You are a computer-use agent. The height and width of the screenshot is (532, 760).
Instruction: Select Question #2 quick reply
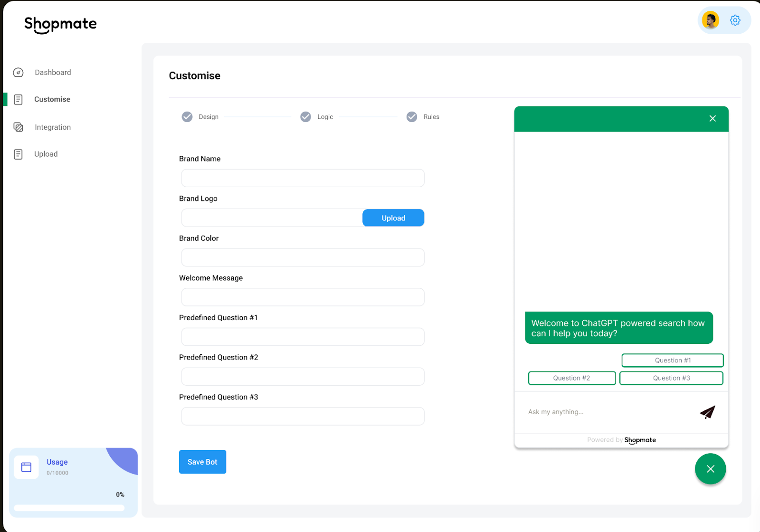pyautogui.click(x=572, y=378)
